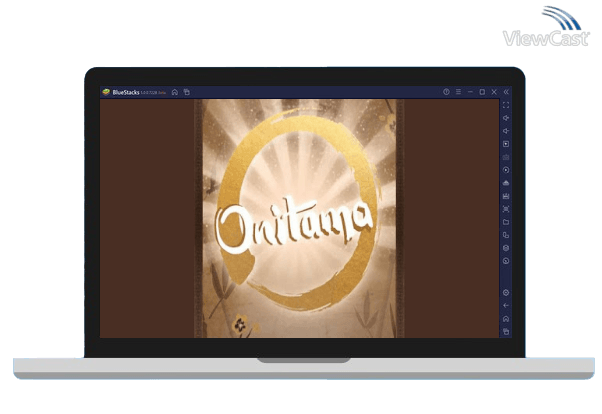This screenshot has height=414, width=602.
Task: Click the volume up speaker icon
Action: pos(506,118)
